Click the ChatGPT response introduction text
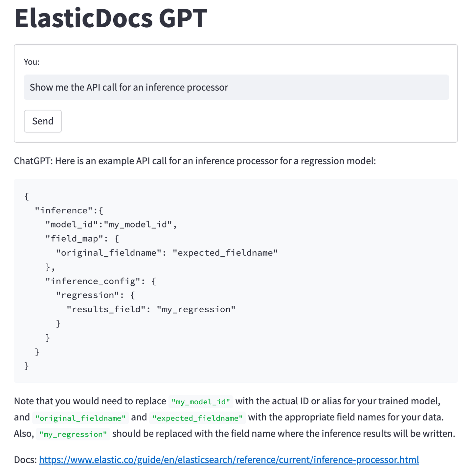 [195, 161]
